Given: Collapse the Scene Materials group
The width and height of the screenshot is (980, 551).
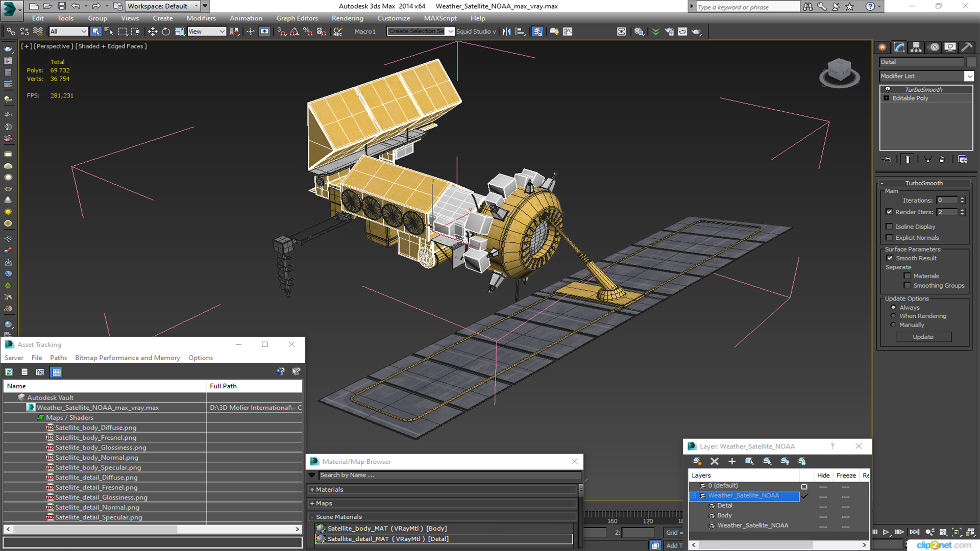Looking at the screenshot, I should 312,517.
